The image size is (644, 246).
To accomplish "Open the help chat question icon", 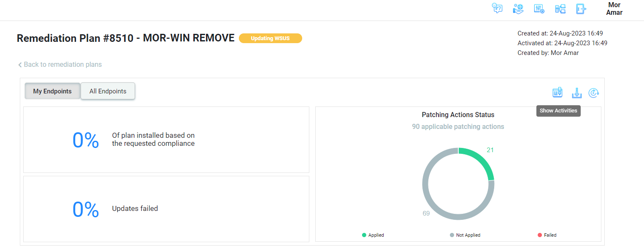I will coord(498,8).
